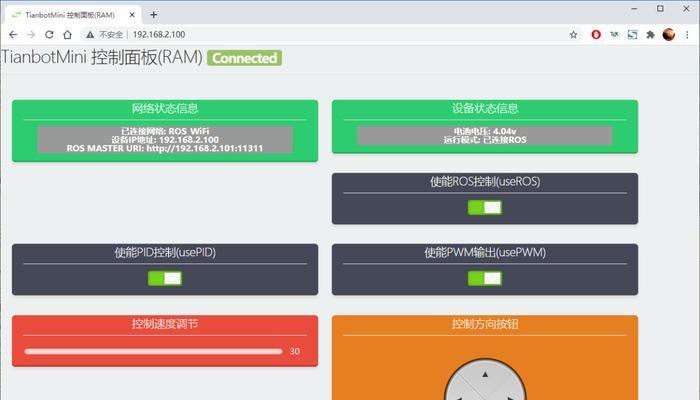700x400 pixels.
Task: Close the TianbotMini browser tab
Action: 132,15
